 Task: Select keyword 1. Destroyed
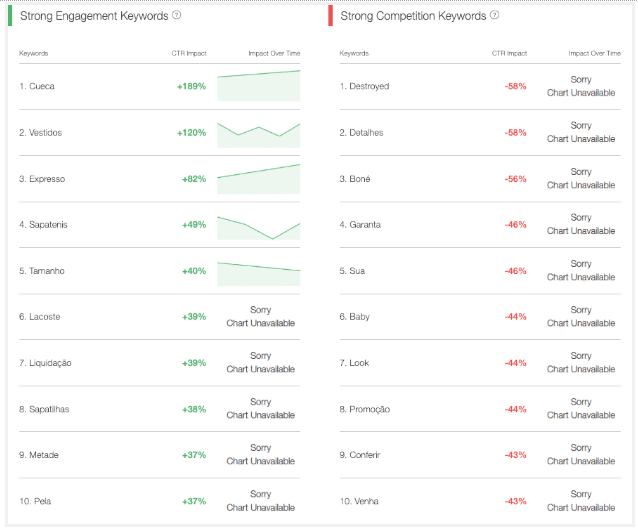[x=364, y=86]
